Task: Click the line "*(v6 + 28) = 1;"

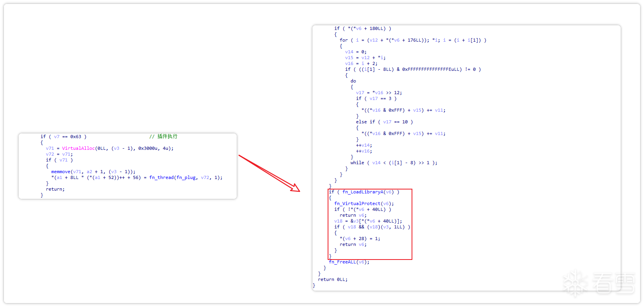Action: click(360, 239)
